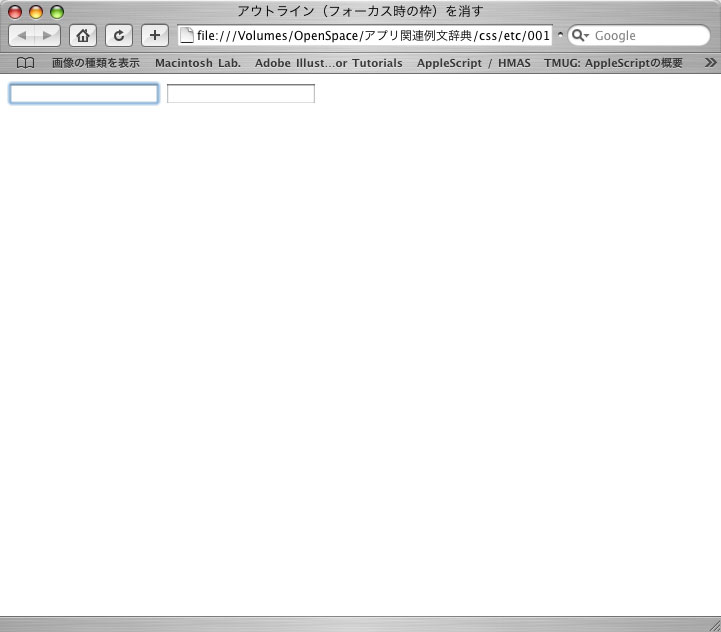The height and width of the screenshot is (632, 721).
Task: Click the file:/// address field
Action: [x=372, y=36]
